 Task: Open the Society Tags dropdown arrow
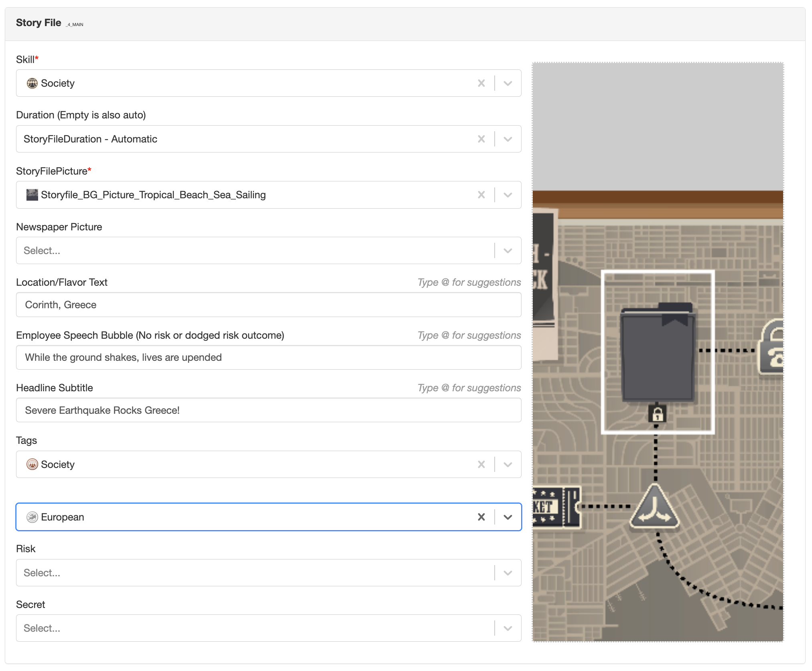(508, 464)
